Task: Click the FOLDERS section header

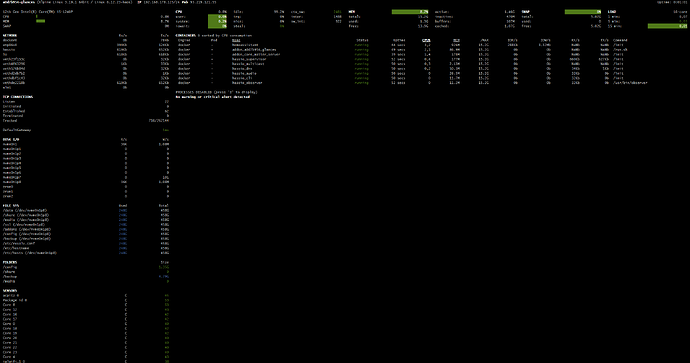Action: pyautogui.click(x=10, y=262)
